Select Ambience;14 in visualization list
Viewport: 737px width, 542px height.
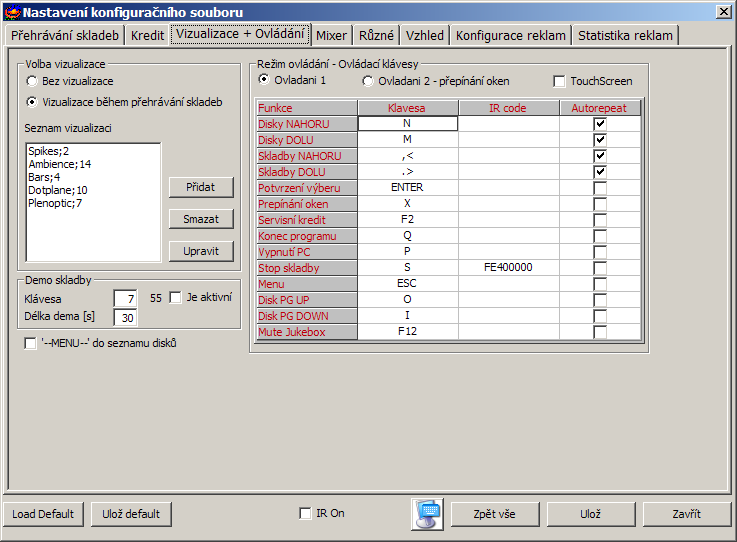click(60, 164)
